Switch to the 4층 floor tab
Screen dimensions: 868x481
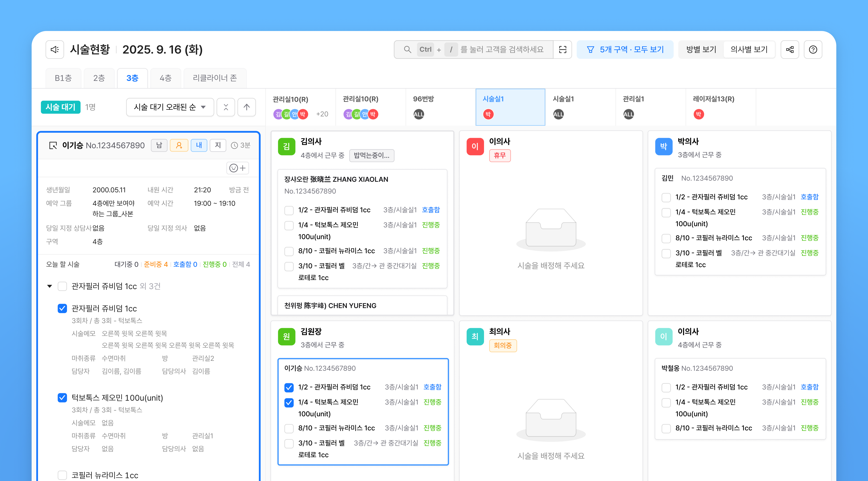(166, 78)
